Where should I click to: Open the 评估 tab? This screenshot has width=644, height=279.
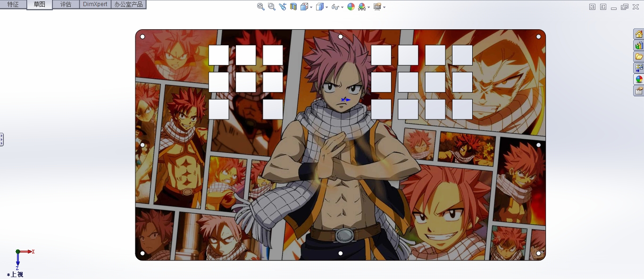(x=66, y=4)
